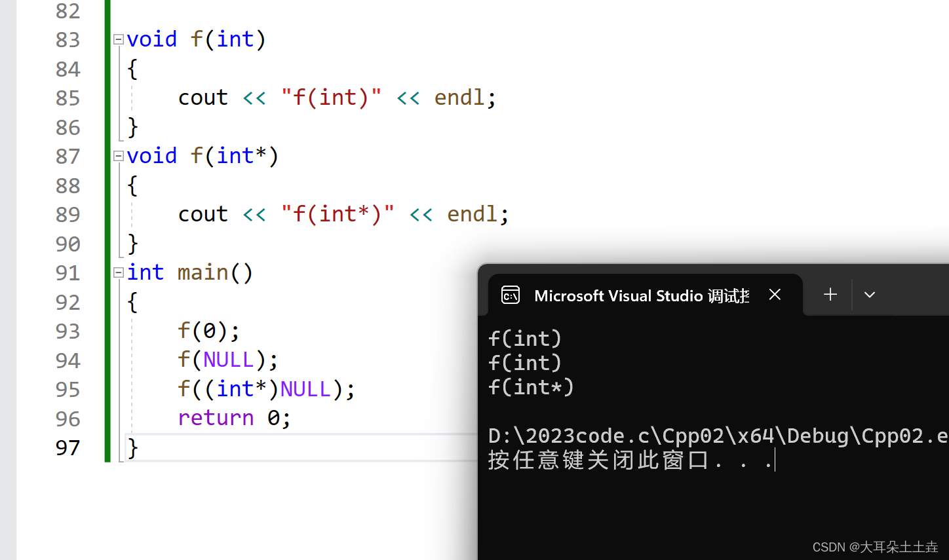Viewport: 949px width, 560px height.
Task: Click line number 93 in the gutter
Action: [x=68, y=331]
